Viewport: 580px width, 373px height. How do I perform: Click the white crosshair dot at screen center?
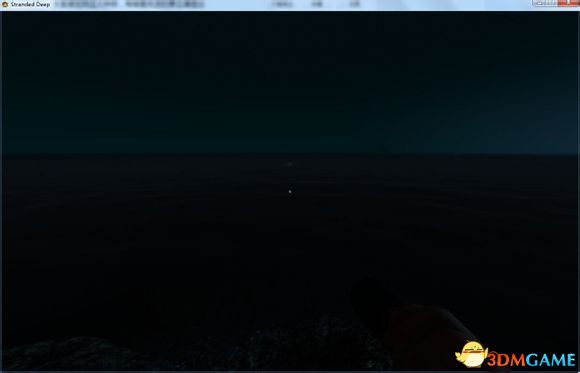pyautogui.click(x=290, y=191)
